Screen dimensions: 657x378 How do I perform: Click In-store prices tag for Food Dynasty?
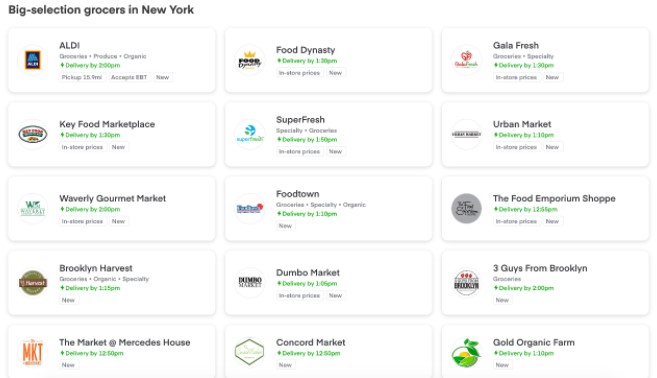299,73
